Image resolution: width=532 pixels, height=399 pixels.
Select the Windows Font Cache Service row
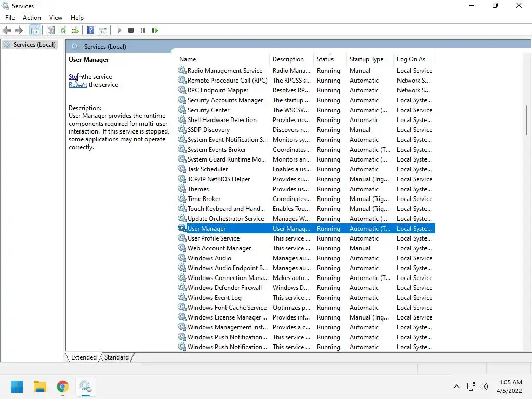tap(307, 308)
